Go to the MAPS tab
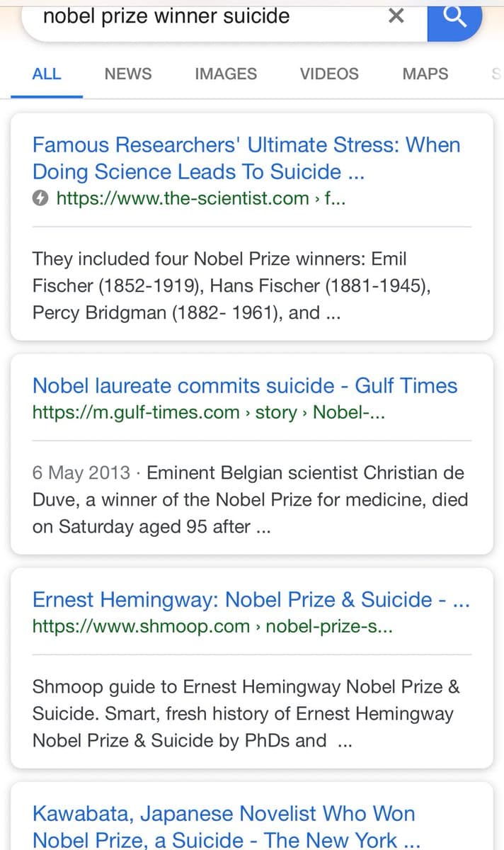Screen dimensions: 504x850 [x=425, y=74]
